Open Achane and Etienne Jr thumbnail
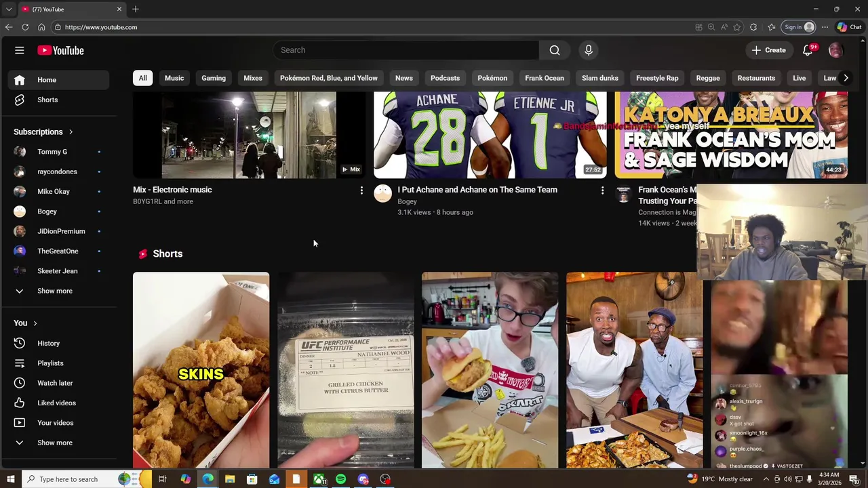Screen dimensions: 868x488 [490, 135]
